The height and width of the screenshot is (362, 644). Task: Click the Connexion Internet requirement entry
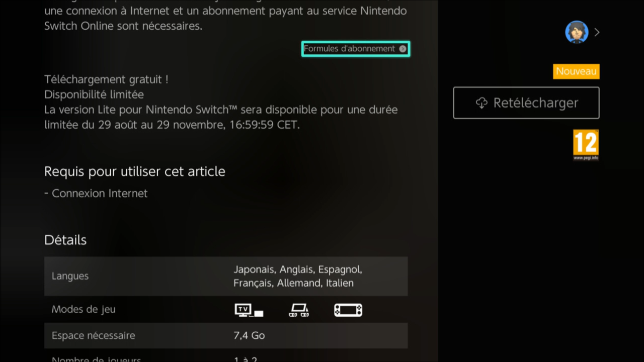[x=96, y=194]
